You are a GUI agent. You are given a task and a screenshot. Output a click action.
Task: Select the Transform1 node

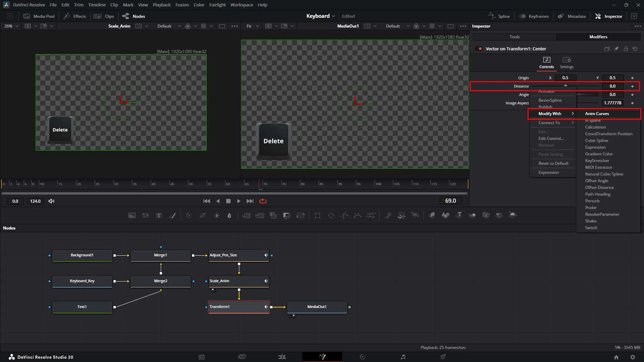coord(239,307)
